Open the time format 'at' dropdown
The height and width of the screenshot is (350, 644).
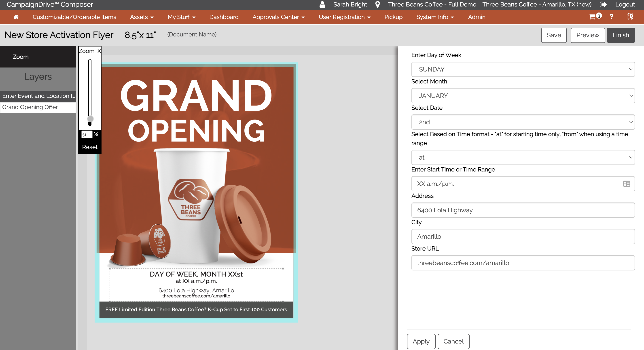point(523,157)
